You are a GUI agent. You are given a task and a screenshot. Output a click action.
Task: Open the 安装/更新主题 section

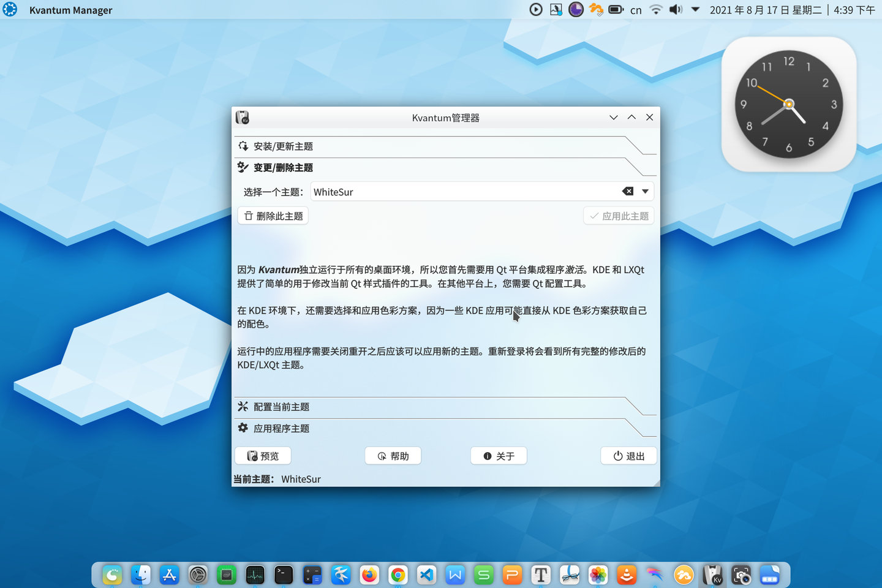(445, 146)
